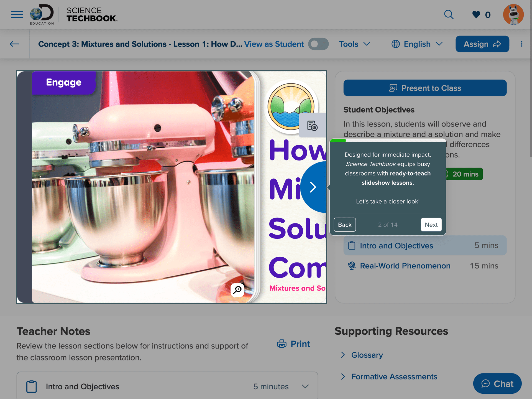Click the read-aloud text icon on slide
Image resolution: width=532 pixels, height=399 pixels.
pos(312,126)
